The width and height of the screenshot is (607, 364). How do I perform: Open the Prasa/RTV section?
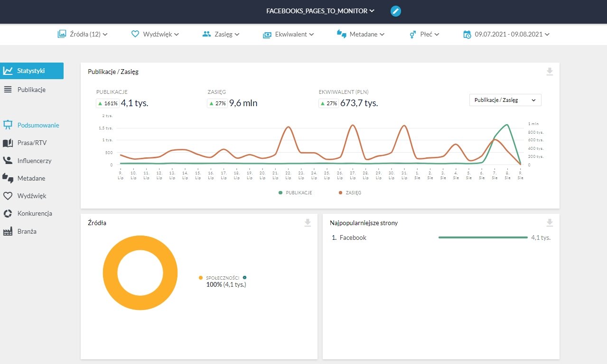[x=32, y=143]
